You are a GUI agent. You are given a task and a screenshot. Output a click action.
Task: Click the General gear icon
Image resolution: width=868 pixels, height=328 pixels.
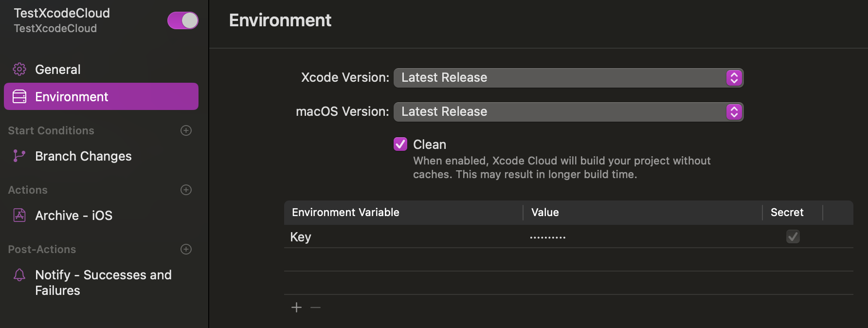coord(19,70)
